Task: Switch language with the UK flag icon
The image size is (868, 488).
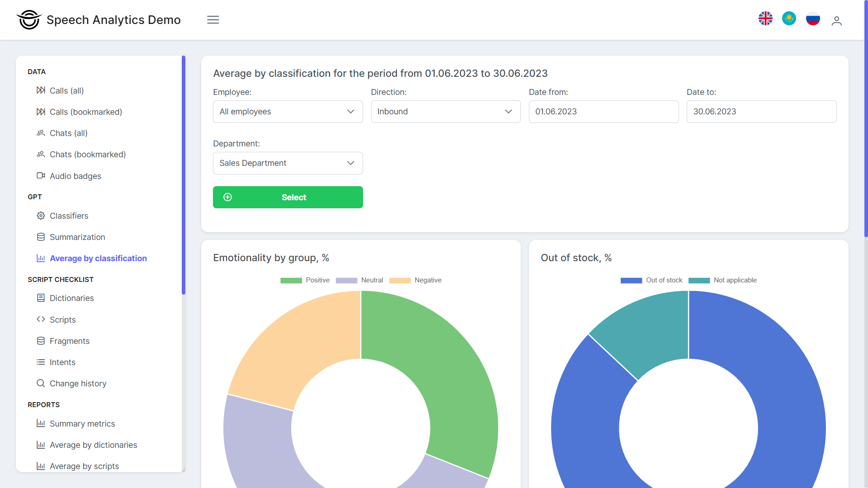Action: click(765, 19)
